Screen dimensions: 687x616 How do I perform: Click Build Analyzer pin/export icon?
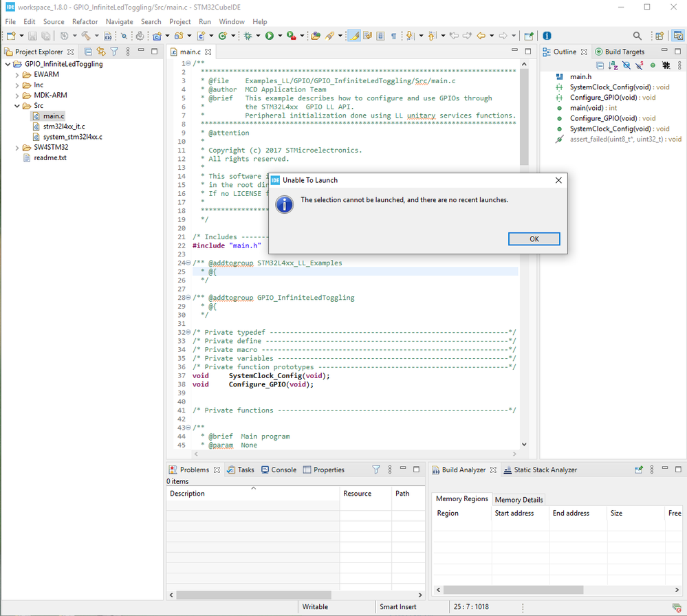point(639,470)
